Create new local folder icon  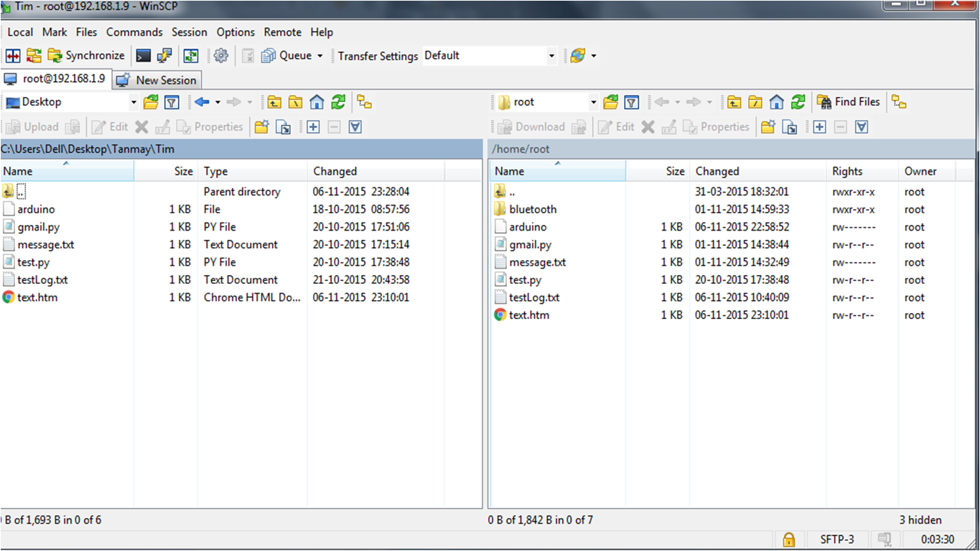261,127
